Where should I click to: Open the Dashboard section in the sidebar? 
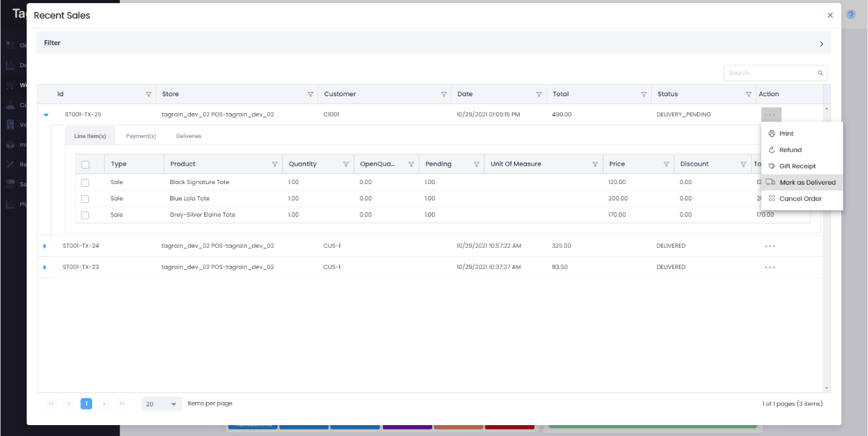coord(10,64)
